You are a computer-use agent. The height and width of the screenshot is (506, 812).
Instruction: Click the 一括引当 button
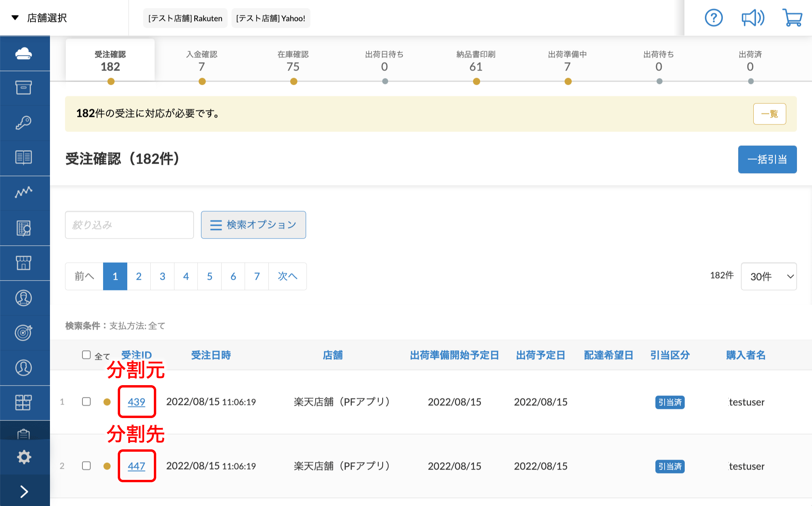[x=767, y=159]
